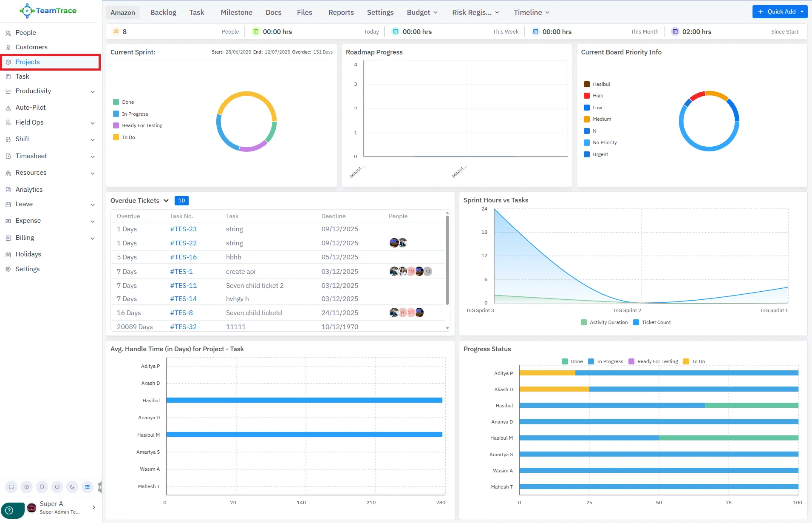Image resolution: width=812 pixels, height=523 pixels.
Task: Open ticket #TES-23 link
Action: [x=183, y=229]
